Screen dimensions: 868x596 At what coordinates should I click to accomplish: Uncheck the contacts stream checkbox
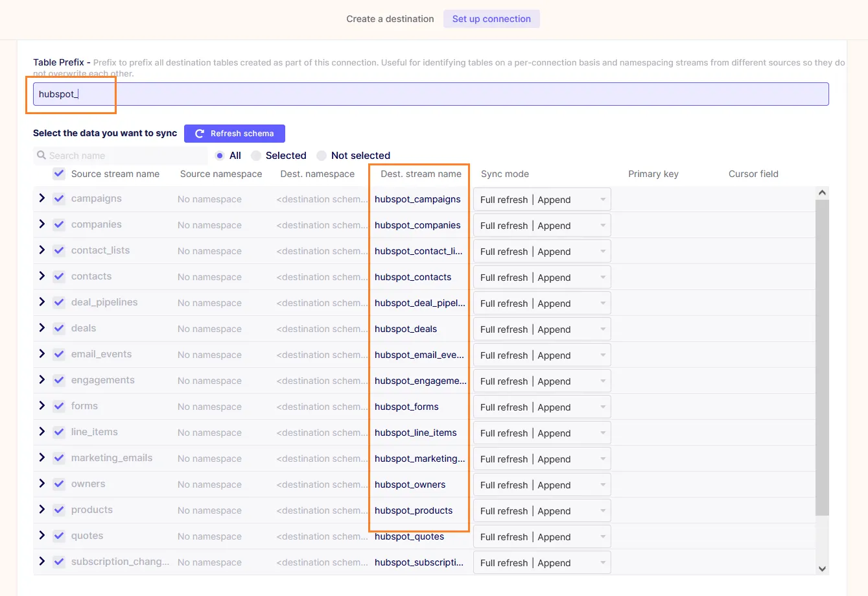click(59, 276)
